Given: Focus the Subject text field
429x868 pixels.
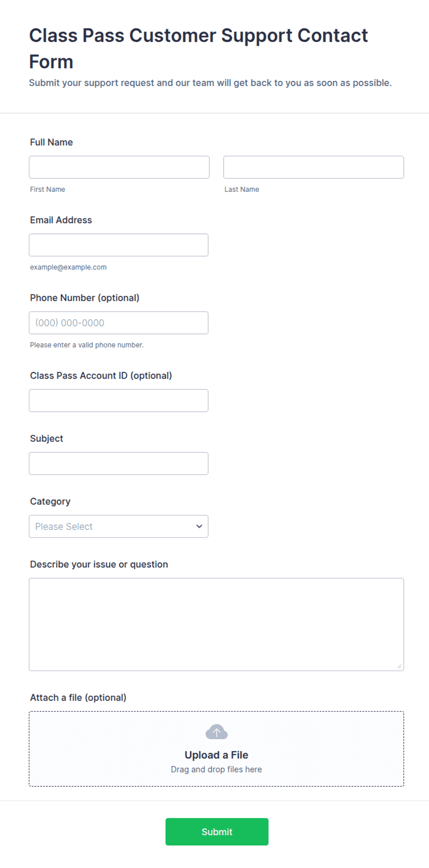Looking at the screenshot, I should click(x=119, y=464).
